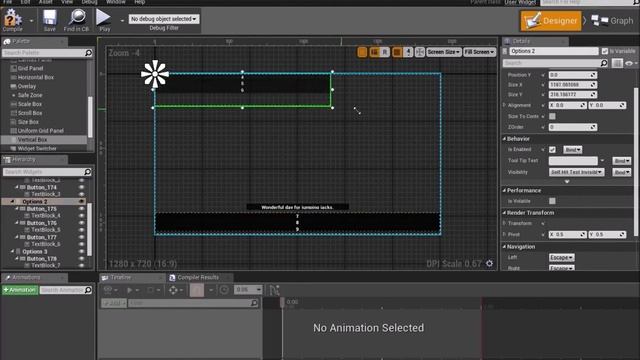
Task: Collapse Button_174 in Hierarchy
Action: [x=17, y=187]
